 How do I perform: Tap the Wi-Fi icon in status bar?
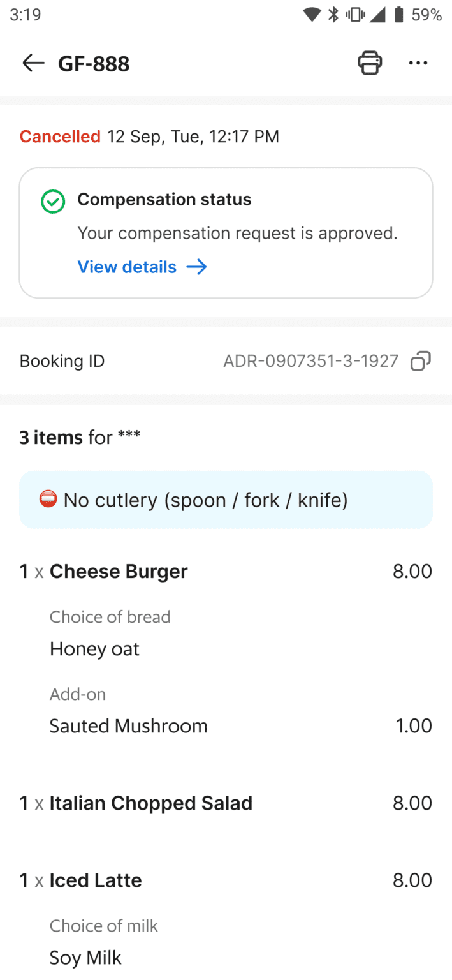click(312, 15)
